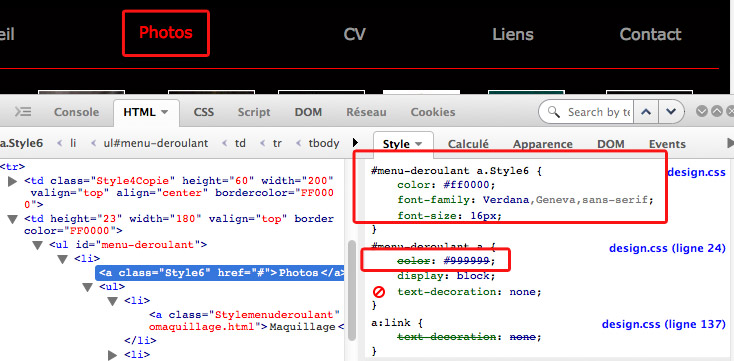
Task: Click inside the Search by text field
Action: click(x=598, y=112)
